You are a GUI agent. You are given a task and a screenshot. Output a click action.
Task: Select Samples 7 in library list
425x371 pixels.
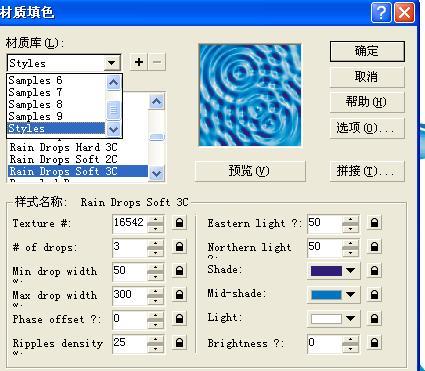56,92
